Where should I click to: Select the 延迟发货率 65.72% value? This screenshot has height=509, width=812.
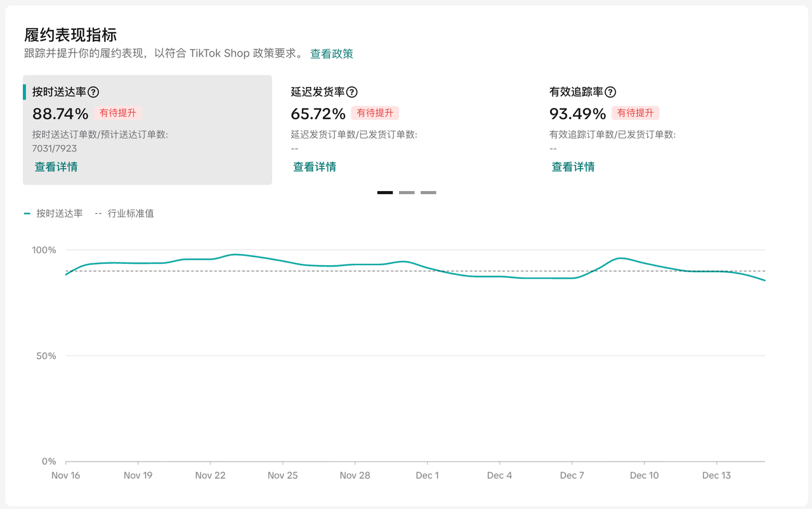(x=318, y=114)
